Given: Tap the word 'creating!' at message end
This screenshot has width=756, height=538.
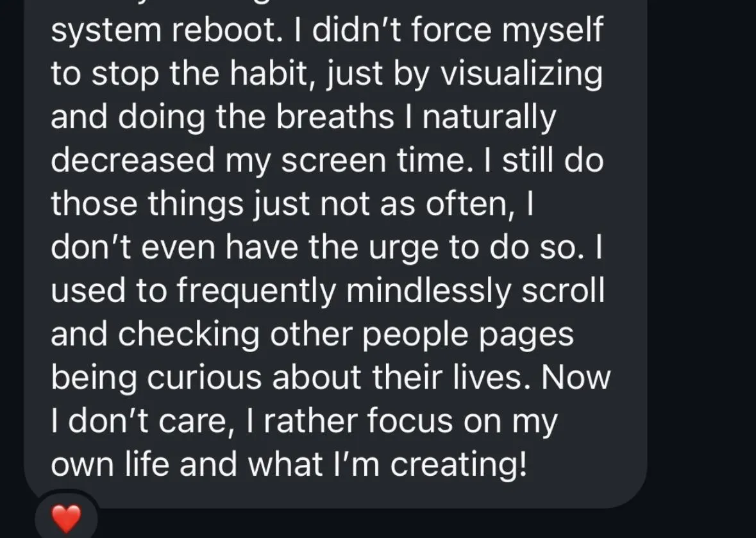Looking at the screenshot, I should pos(458,464).
